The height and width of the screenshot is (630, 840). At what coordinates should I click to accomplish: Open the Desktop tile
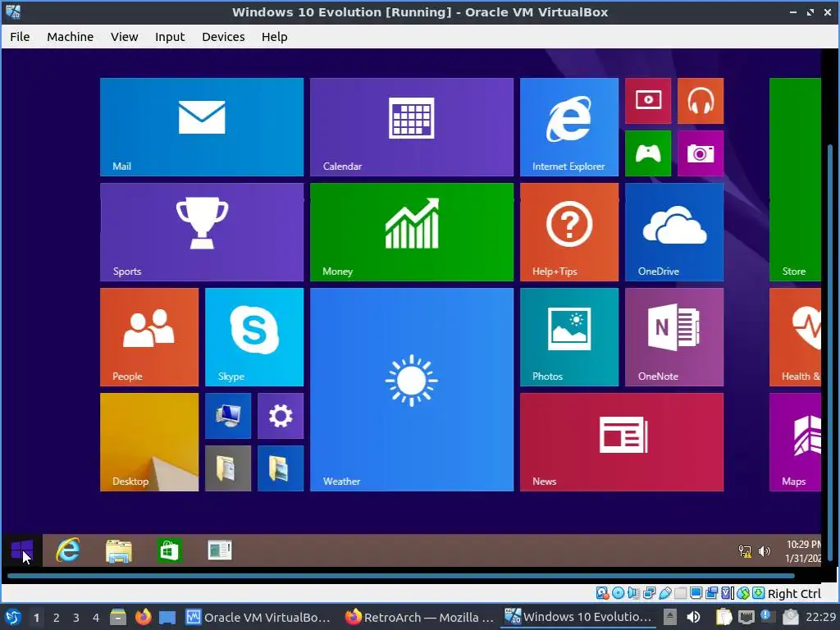pos(149,442)
